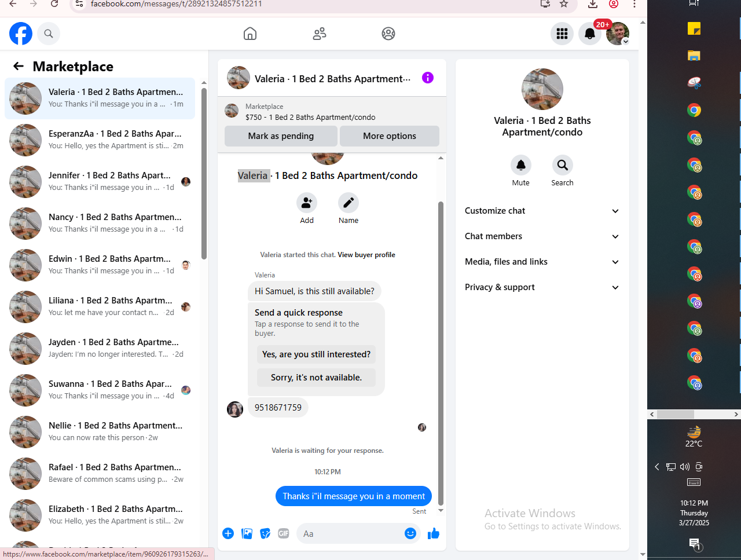
Task: Attach a photo with the image icon
Action: 247,533
